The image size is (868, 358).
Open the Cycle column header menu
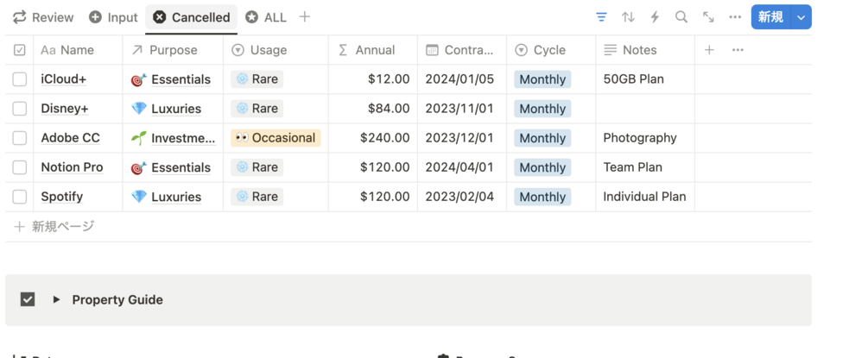(549, 50)
